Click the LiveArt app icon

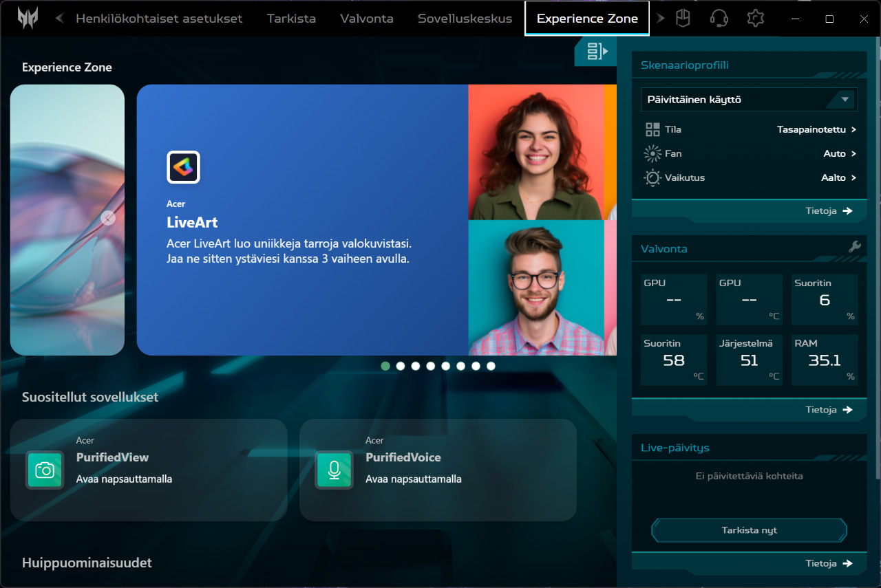(183, 167)
